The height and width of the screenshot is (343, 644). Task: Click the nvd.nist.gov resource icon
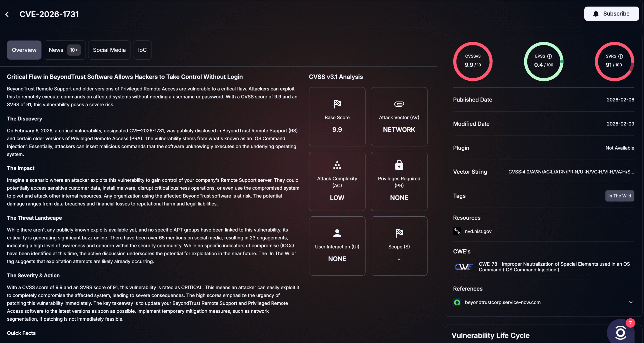coord(457,231)
